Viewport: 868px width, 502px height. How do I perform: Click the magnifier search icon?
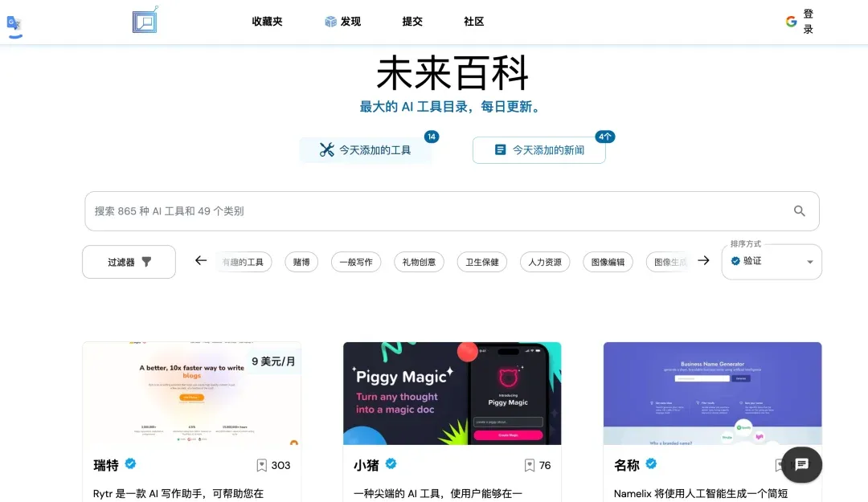click(800, 211)
